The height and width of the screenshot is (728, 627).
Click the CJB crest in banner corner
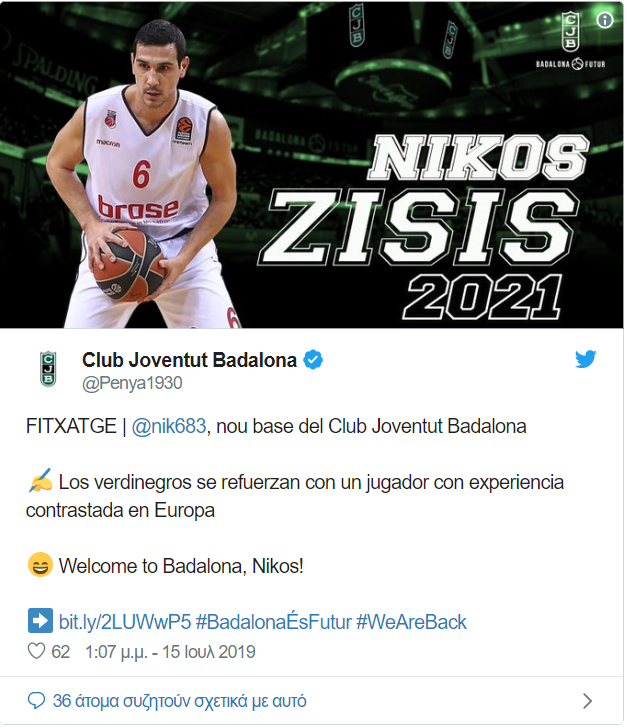[x=570, y=32]
